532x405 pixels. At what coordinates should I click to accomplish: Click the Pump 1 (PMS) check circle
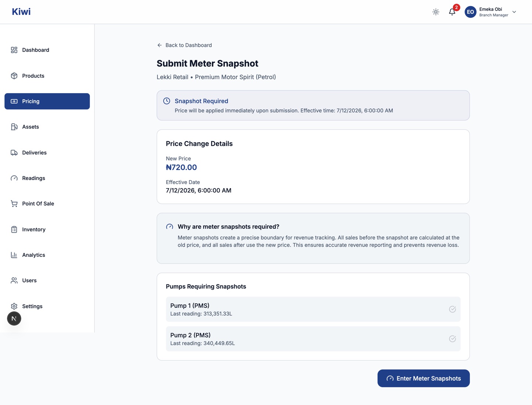pyautogui.click(x=452, y=309)
